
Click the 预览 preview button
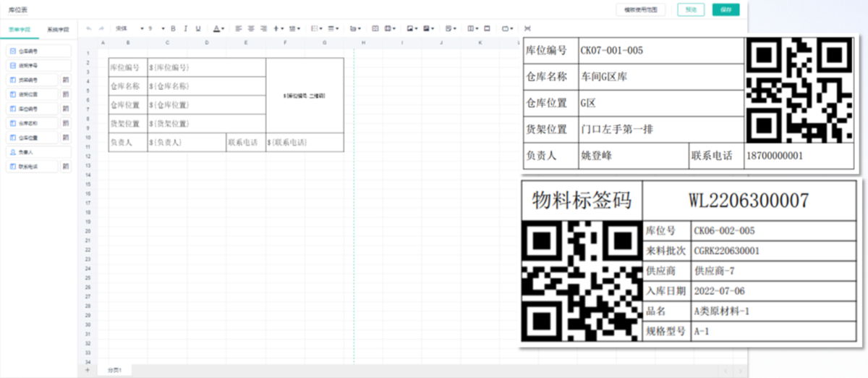click(691, 9)
